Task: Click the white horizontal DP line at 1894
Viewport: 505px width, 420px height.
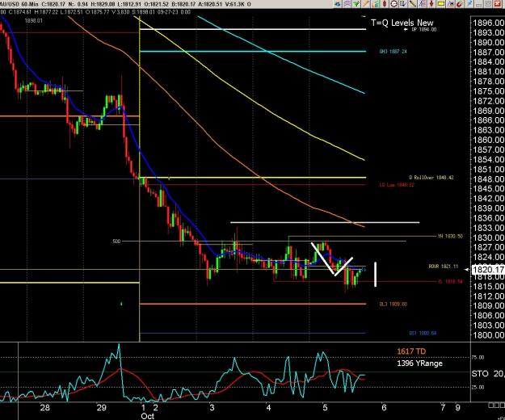Action: click(253, 29)
